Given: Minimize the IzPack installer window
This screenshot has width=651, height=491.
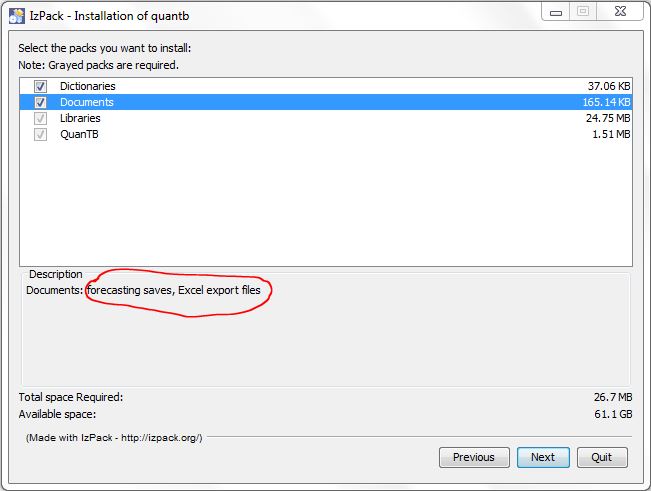Looking at the screenshot, I should 556,12.
